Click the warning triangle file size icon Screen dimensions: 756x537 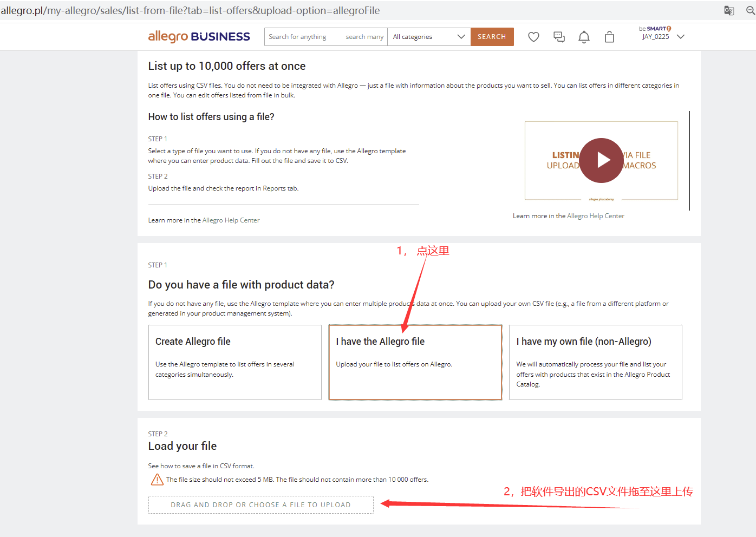coord(157,480)
